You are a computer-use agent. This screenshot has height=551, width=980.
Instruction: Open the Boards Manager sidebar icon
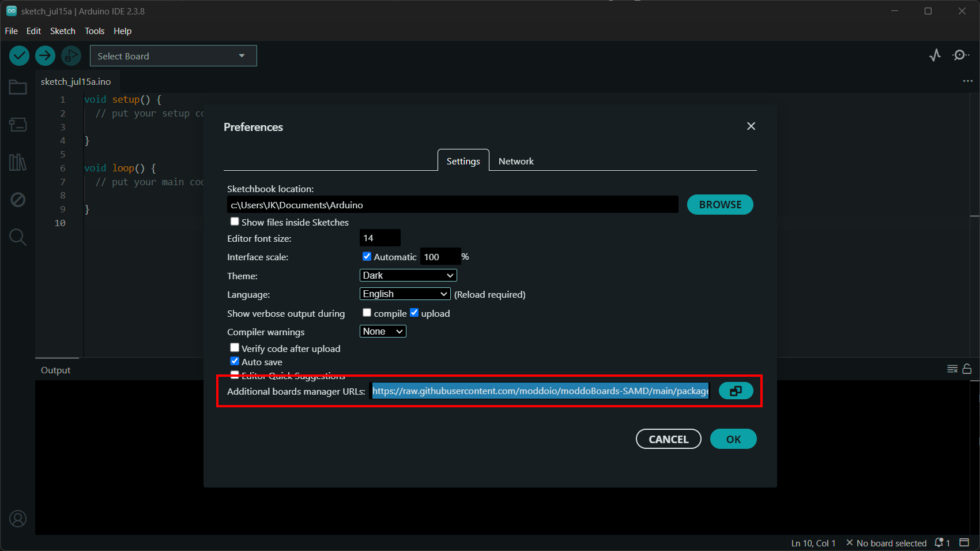(x=18, y=124)
